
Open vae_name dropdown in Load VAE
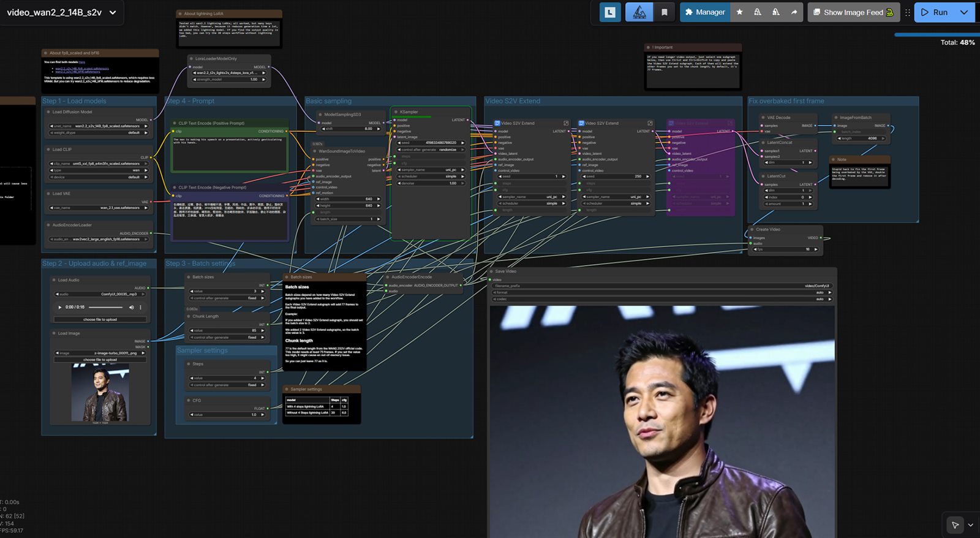(99, 208)
